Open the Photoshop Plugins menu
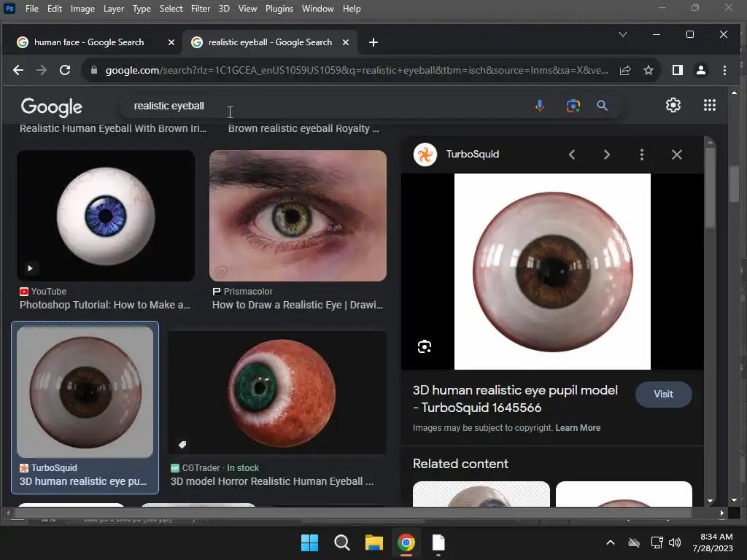Screen dimensions: 747x560 [279, 9]
